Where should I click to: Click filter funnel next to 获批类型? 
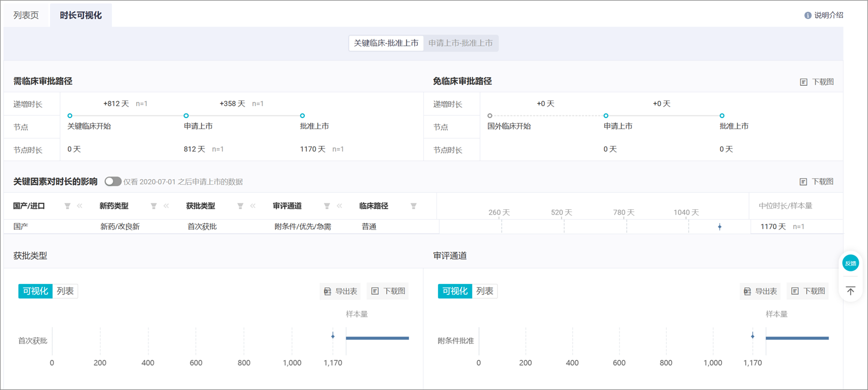tap(240, 206)
